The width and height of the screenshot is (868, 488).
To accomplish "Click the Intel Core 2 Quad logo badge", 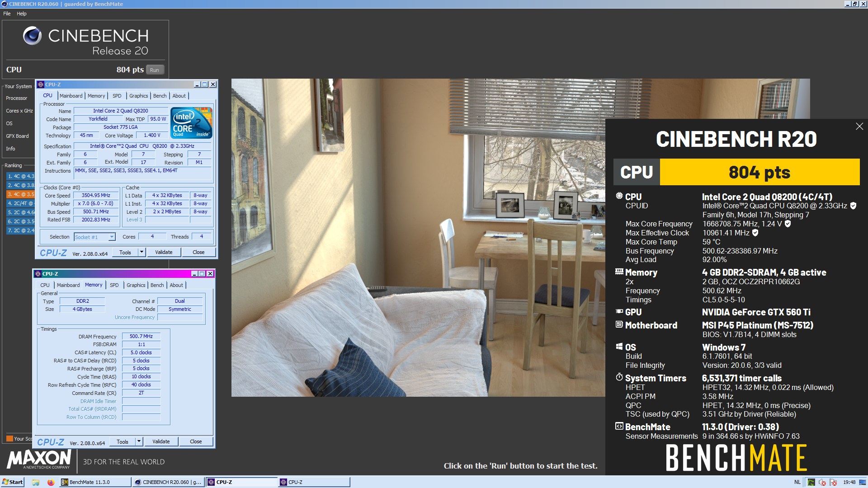I will [x=191, y=123].
